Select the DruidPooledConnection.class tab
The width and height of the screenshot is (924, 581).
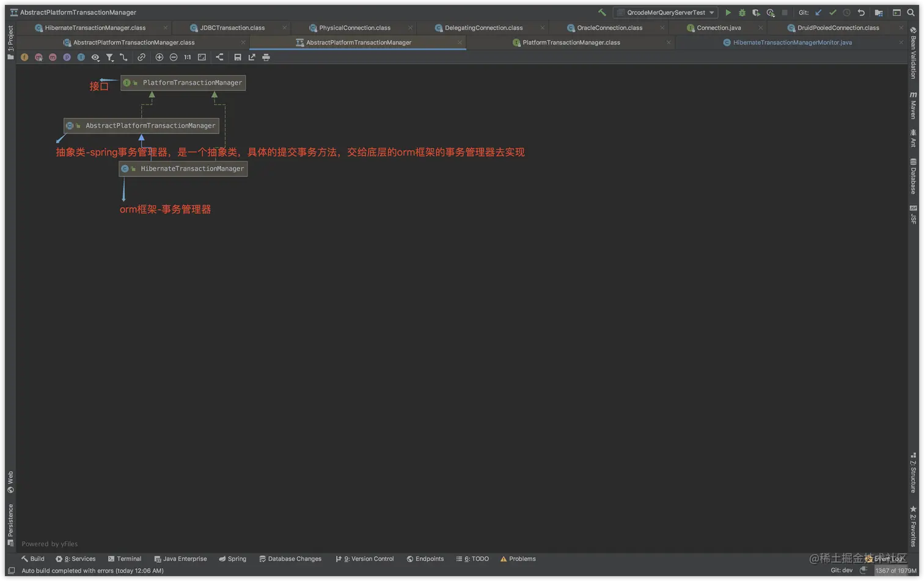838,27
